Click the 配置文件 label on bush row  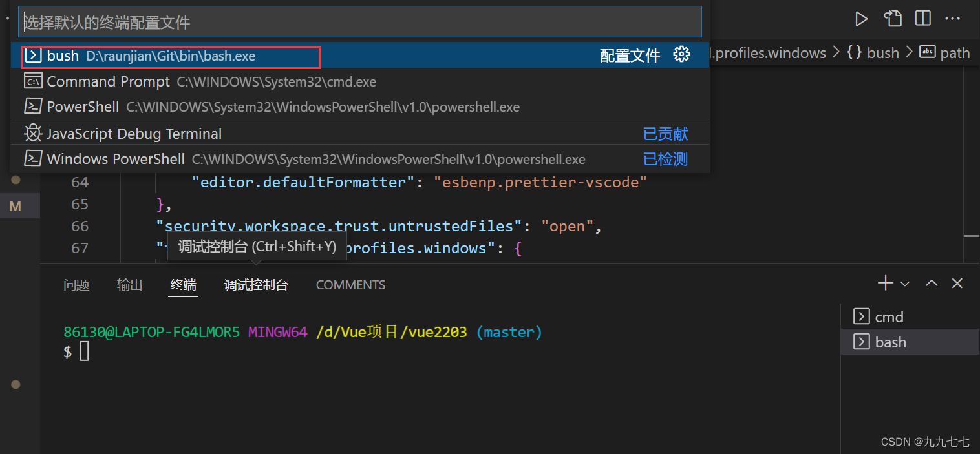point(630,56)
